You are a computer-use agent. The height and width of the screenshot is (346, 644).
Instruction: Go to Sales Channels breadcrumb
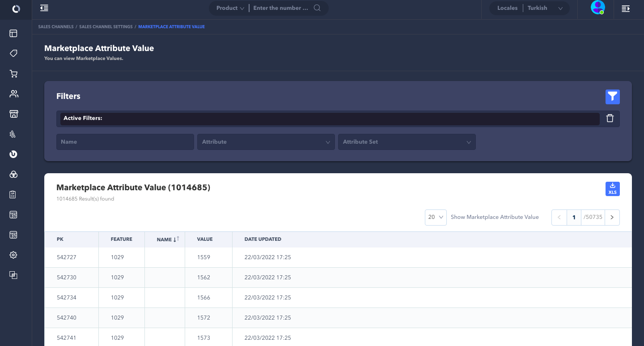[x=56, y=27]
